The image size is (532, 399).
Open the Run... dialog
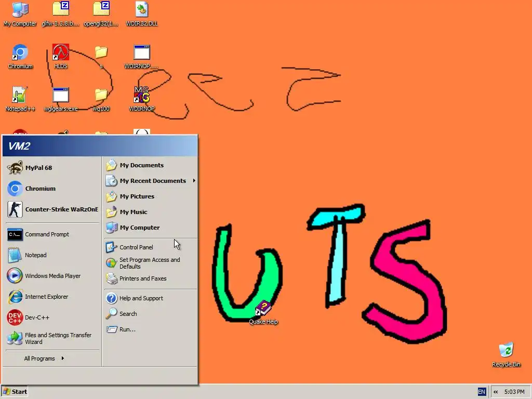click(151, 329)
